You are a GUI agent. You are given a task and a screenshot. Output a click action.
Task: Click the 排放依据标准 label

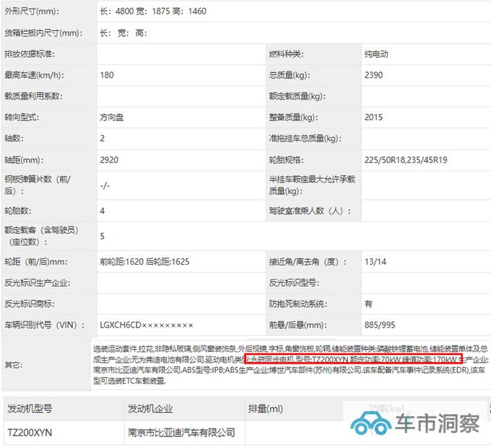coord(30,54)
